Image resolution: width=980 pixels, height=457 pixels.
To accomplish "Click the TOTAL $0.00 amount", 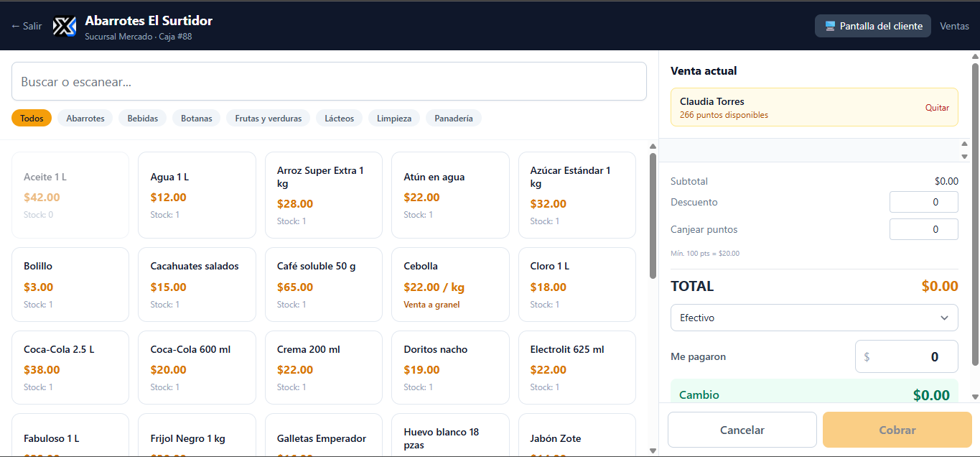I will click(940, 286).
